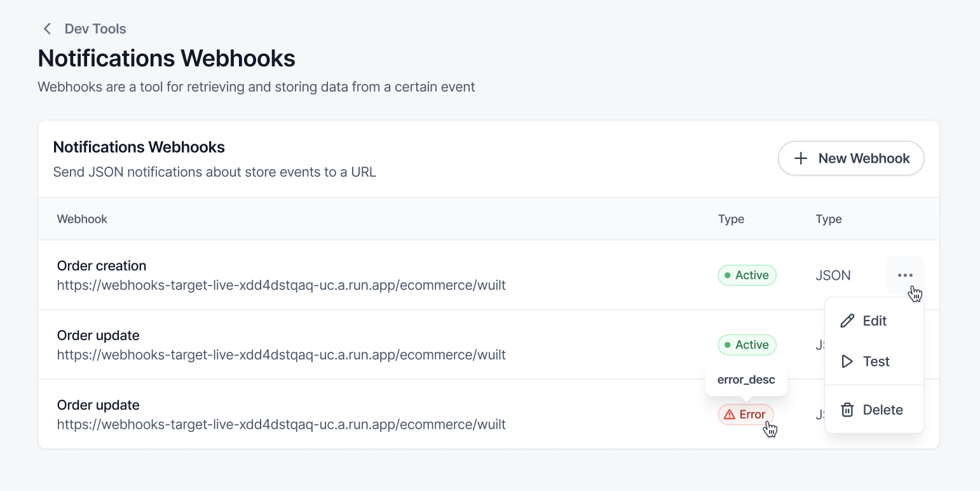Image resolution: width=980 pixels, height=491 pixels.
Task: Toggle the Active status of Order creation webhook
Action: [747, 275]
